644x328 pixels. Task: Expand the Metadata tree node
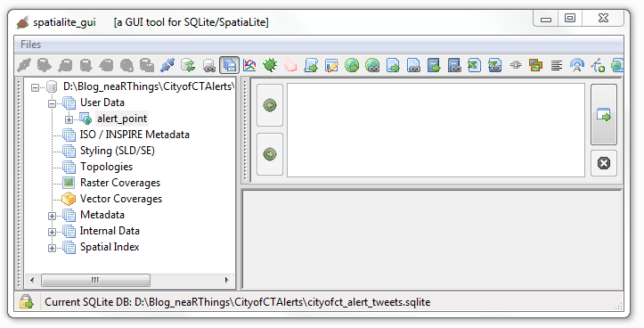pyautogui.click(x=53, y=216)
